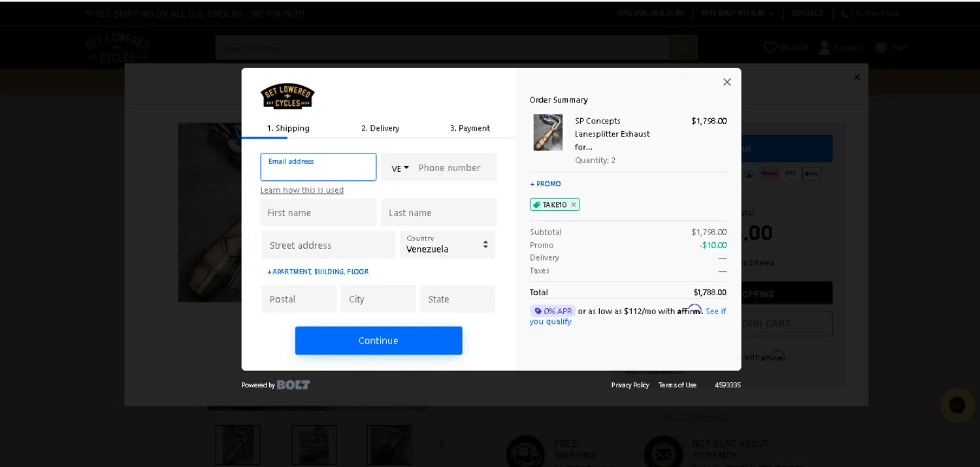Click the phone number 215-394-8408
The image size is (980, 467).
[x=874, y=13]
